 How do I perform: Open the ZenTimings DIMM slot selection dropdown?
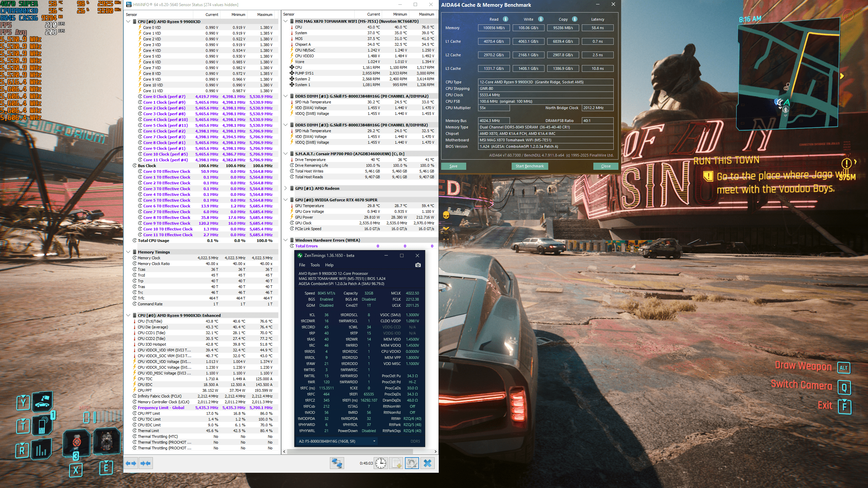tap(337, 441)
